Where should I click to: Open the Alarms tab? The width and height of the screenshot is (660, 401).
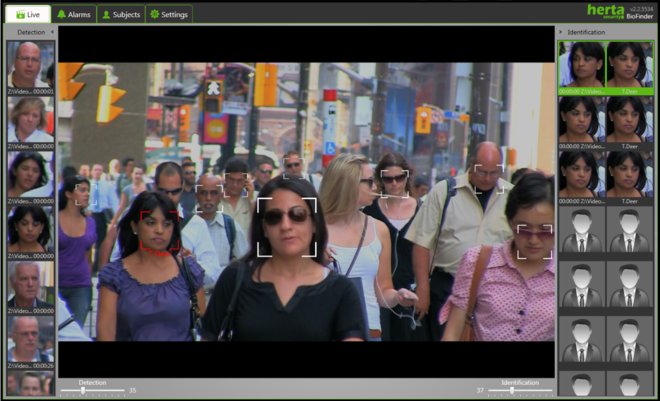click(74, 14)
